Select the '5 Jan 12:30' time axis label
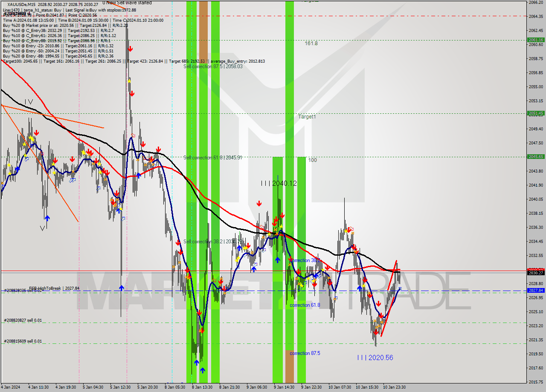 point(121,387)
